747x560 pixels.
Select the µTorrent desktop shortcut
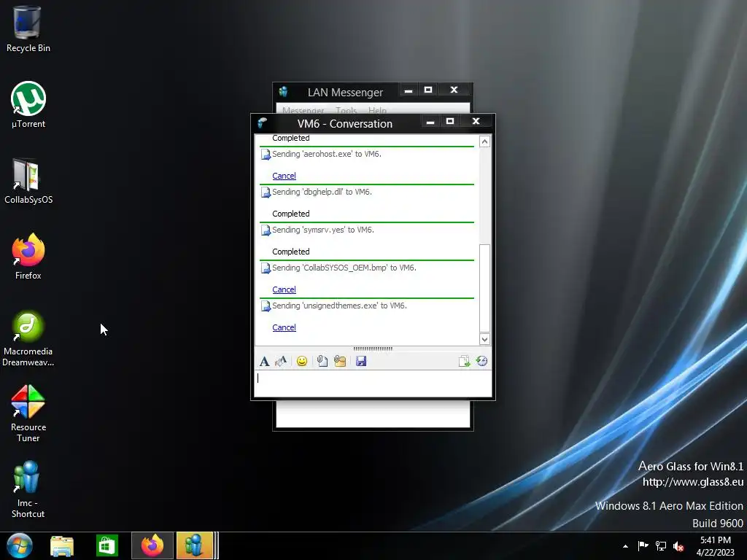pyautogui.click(x=28, y=105)
